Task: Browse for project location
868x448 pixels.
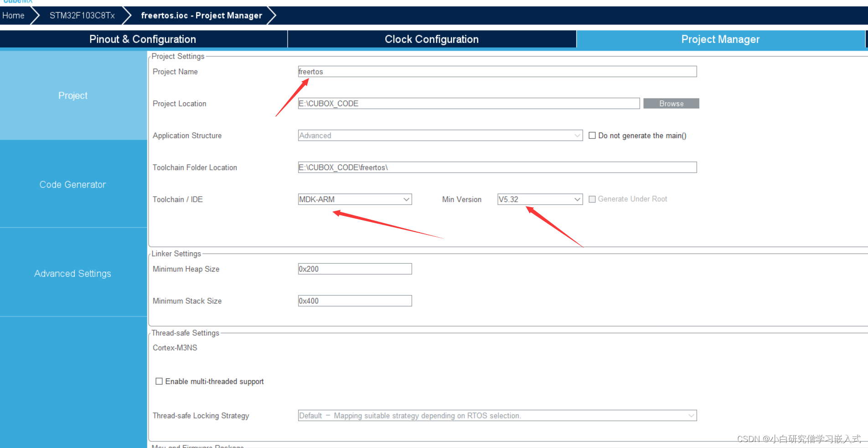Action: 671,104
